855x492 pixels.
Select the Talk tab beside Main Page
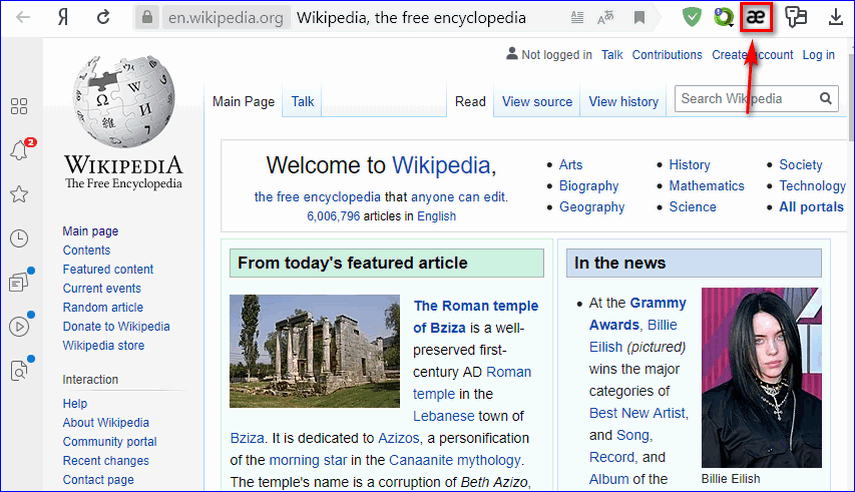pyautogui.click(x=302, y=101)
